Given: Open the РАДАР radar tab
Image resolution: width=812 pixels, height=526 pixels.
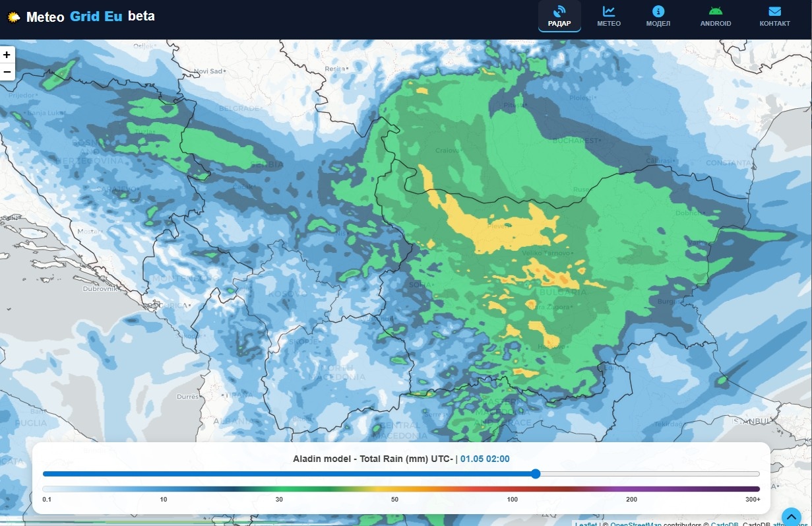Looking at the screenshot, I should [559, 16].
